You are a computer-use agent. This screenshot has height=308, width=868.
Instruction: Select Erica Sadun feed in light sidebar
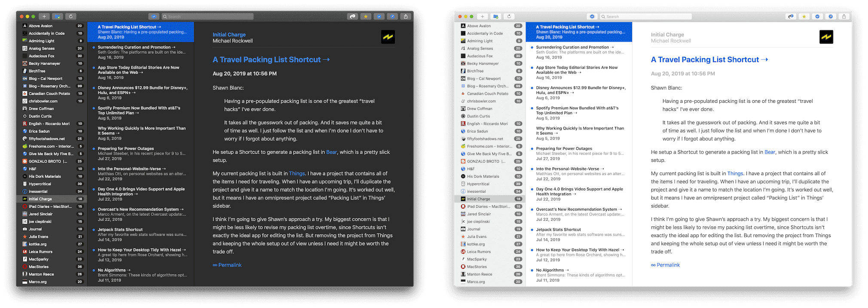490,131
